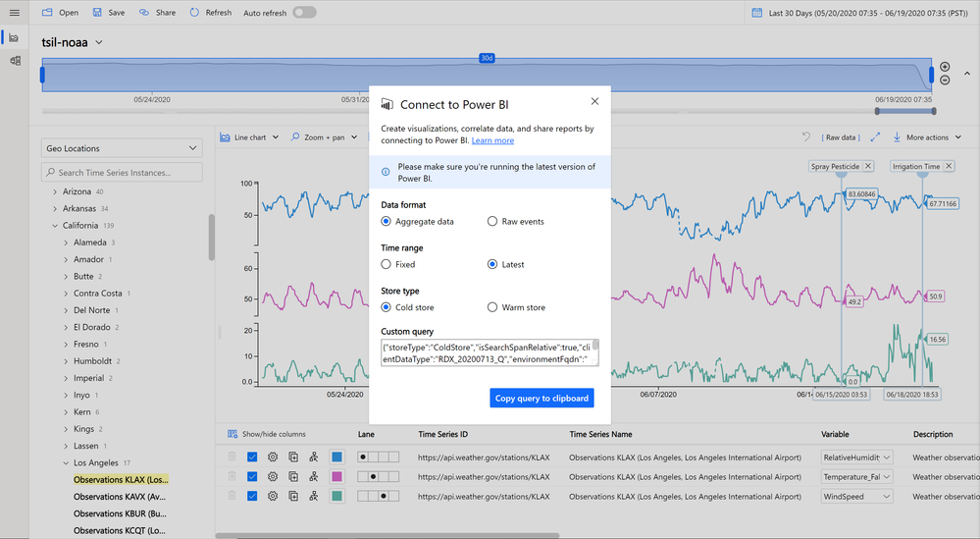Click Open in the top toolbar
Image resolution: width=980 pixels, height=539 pixels.
click(x=60, y=13)
